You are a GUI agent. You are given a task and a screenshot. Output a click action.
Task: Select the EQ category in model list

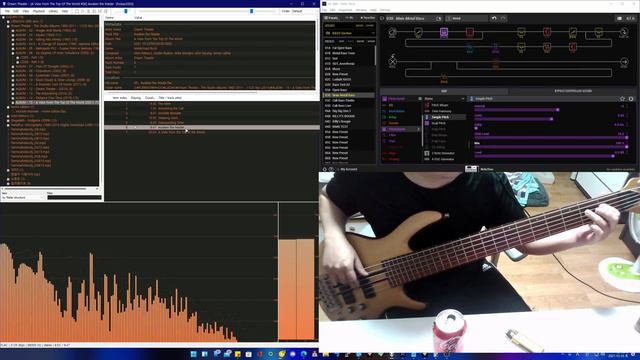click(x=391, y=105)
